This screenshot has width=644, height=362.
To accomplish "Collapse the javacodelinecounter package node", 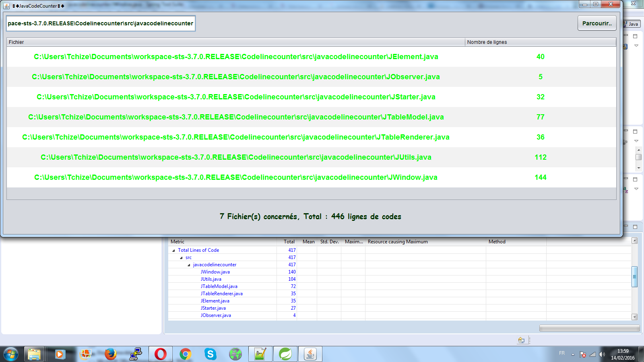I will point(189,265).
